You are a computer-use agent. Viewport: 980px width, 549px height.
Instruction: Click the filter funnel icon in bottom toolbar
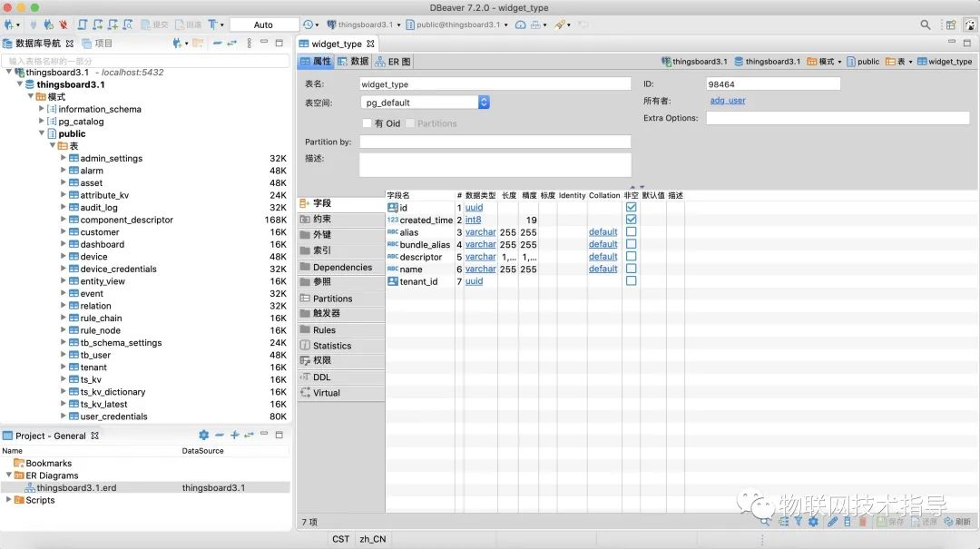[x=799, y=522]
